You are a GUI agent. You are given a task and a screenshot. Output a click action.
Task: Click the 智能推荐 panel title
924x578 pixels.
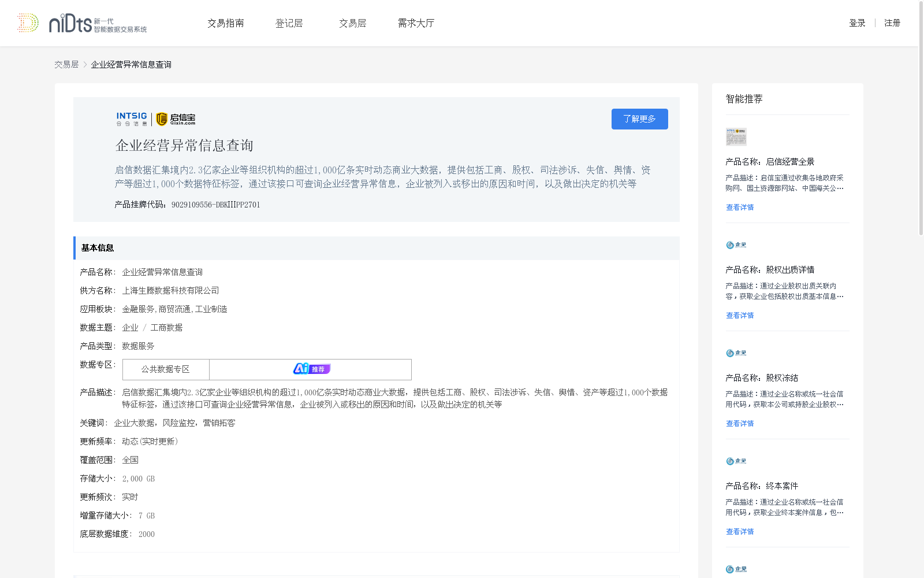click(x=744, y=99)
